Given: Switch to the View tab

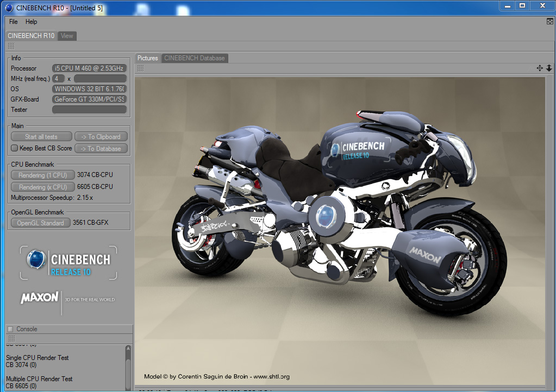Looking at the screenshot, I should click(67, 36).
